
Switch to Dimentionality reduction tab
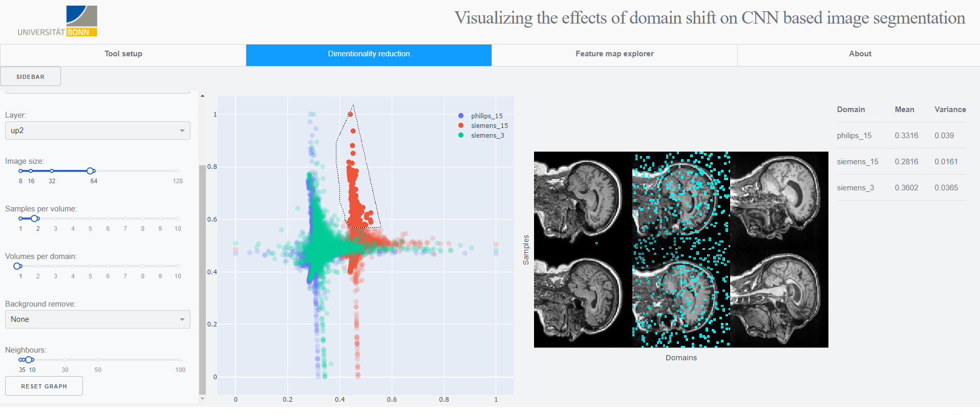coord(369,54)
